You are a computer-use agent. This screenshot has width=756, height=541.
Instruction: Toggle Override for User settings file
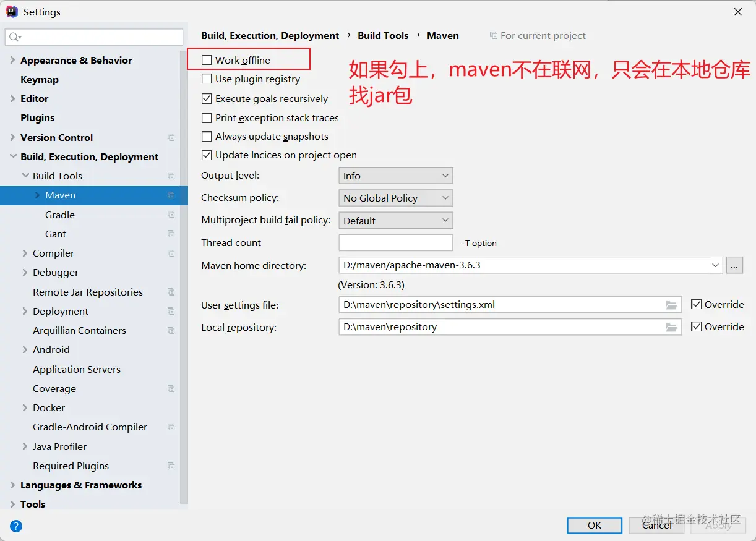tap(696, 304)
